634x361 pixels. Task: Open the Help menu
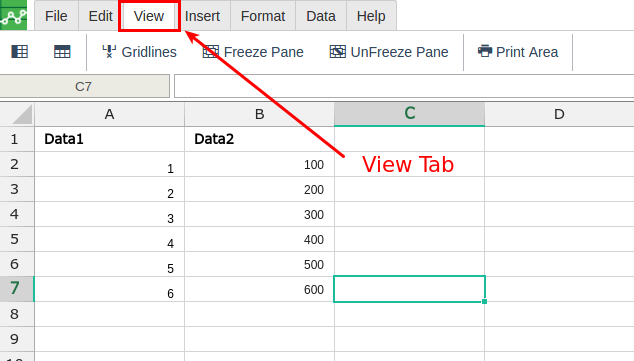point(371,16)
